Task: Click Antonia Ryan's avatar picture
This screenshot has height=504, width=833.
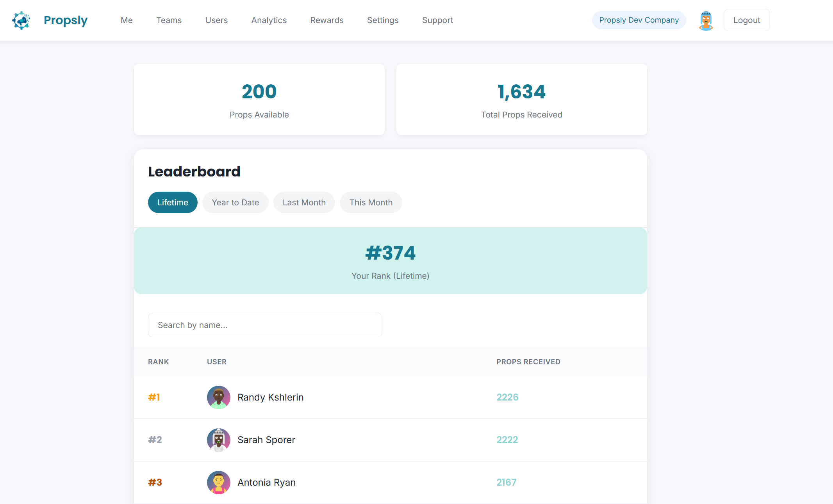Action: [218, 482]
